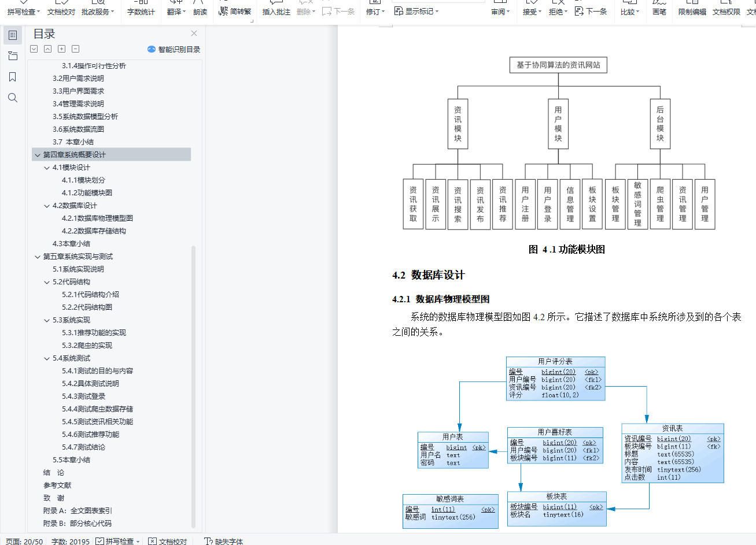
Task: Select 4.2.1数据库物理模型图 in the outline
Action: pos(97,218)
